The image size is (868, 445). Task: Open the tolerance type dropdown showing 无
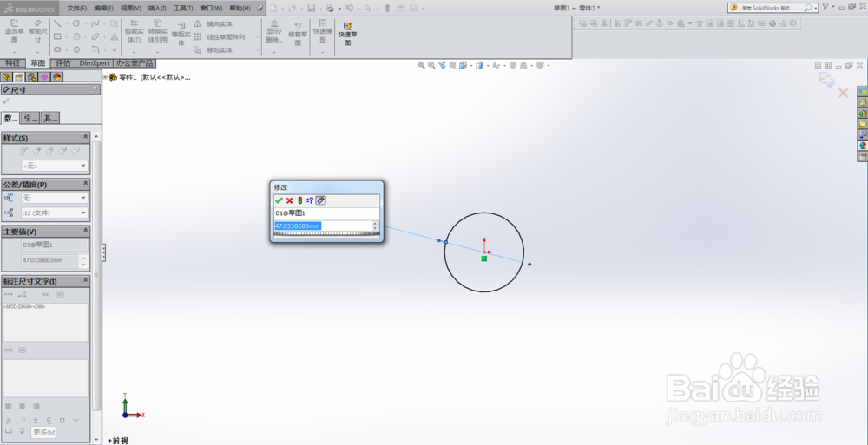coord(54,198)
